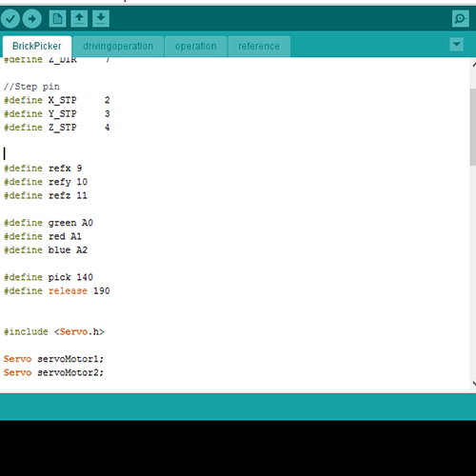This screenshot has height=476, width=476.
Task: Click the scrollbar down arrow
Action: [x=473, y=384]
